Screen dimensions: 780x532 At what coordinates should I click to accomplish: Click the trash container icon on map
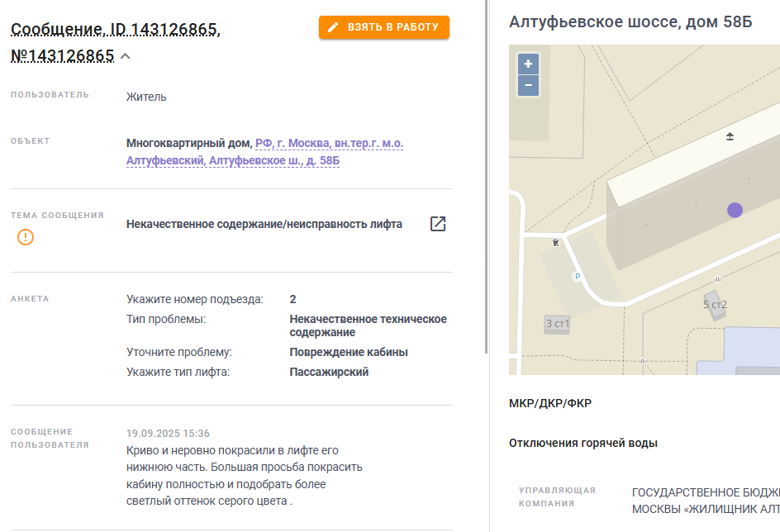pyautogui.click(x=555, y=243)
